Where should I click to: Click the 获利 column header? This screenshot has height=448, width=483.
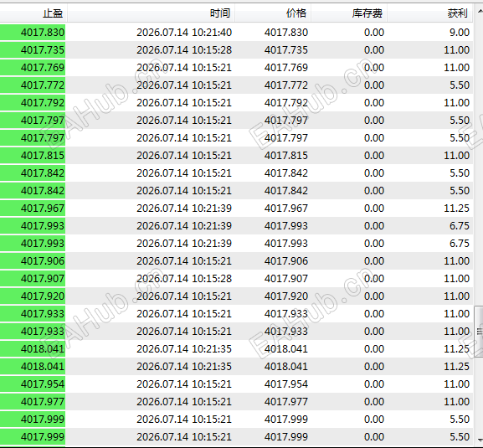tap(429, 13)
